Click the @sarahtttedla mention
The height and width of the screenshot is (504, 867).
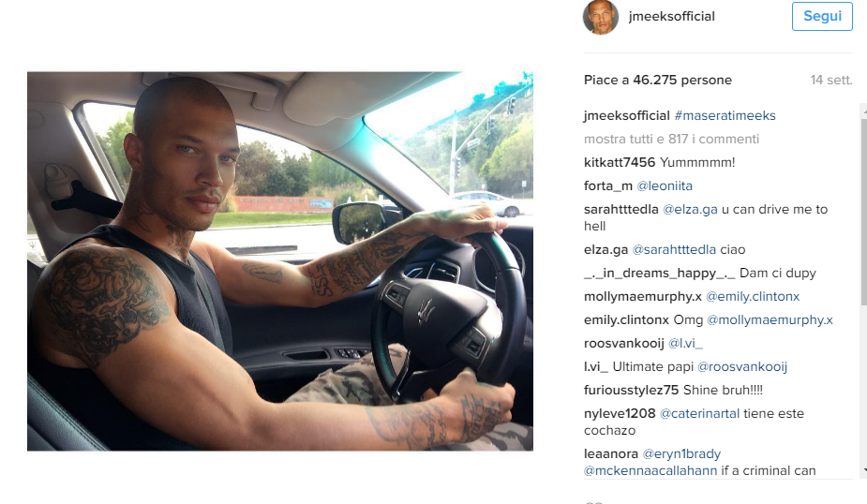pos(674,250)
